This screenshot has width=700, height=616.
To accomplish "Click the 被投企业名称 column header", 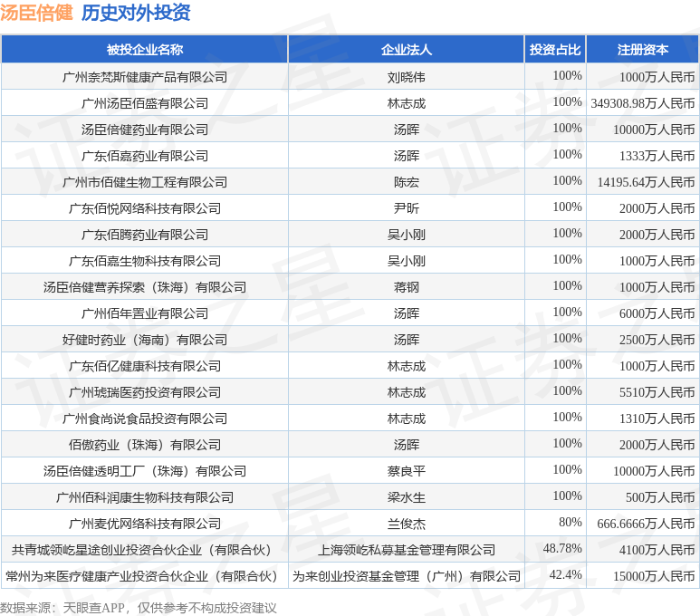I will [x=144, y=50].
